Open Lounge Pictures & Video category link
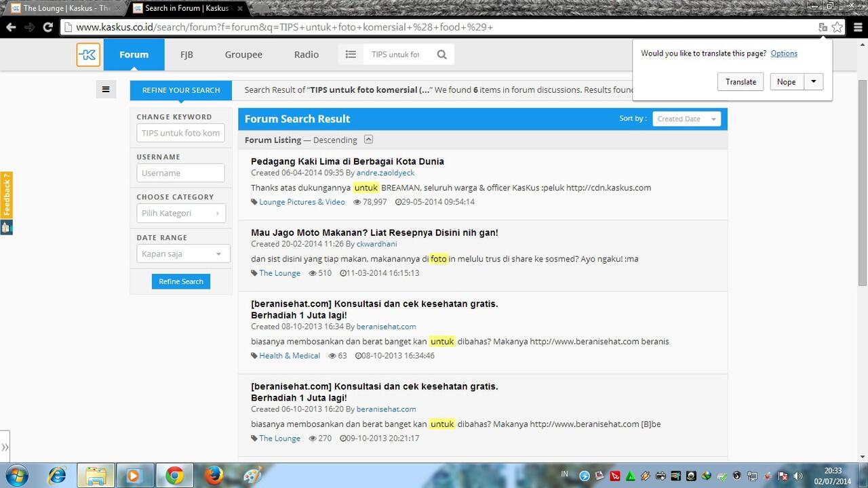The width and height of the screenshot is (868, 488). point(302,202)
